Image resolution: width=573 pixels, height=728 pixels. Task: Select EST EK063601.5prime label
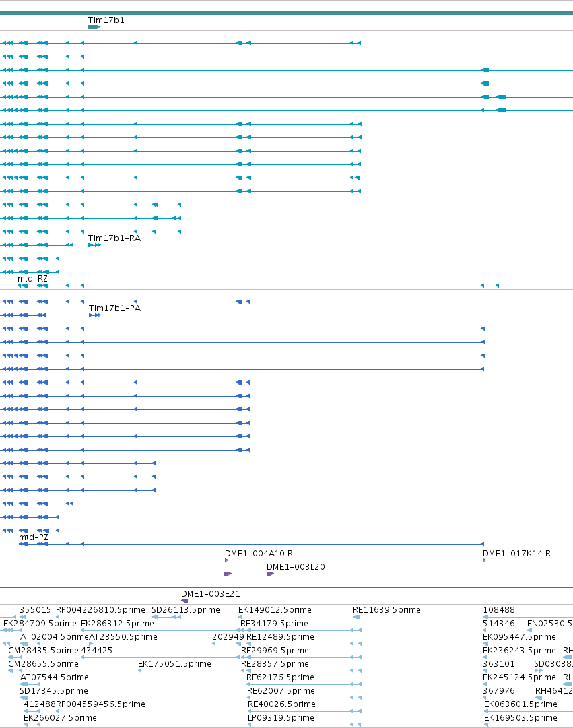520,704
